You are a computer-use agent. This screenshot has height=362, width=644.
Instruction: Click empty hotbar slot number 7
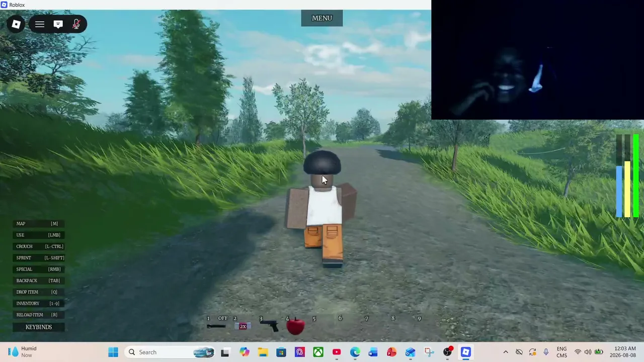tap(375, 326)
